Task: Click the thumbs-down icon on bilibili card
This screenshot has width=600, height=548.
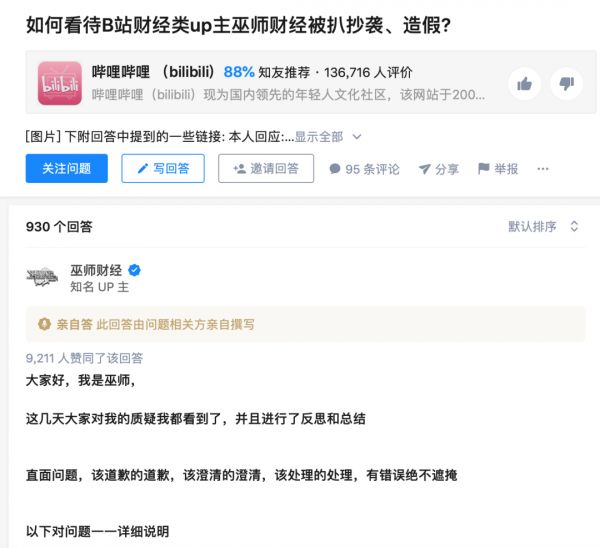Action: (x=565, y=83)
